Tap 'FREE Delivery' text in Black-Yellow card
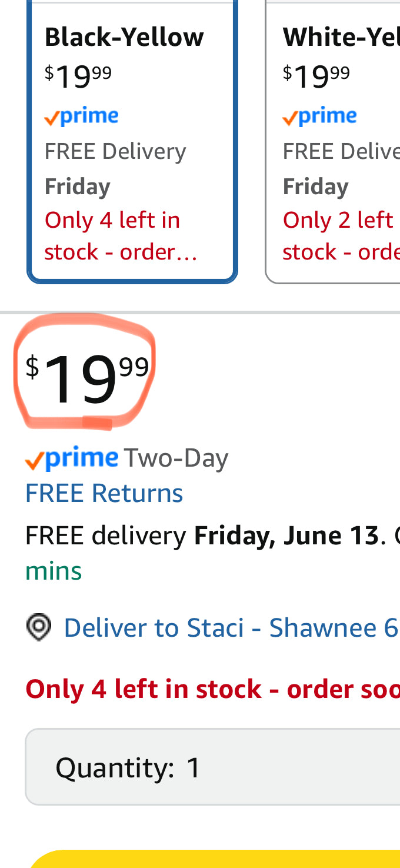400x868 pixels. [x=115, y=151]
